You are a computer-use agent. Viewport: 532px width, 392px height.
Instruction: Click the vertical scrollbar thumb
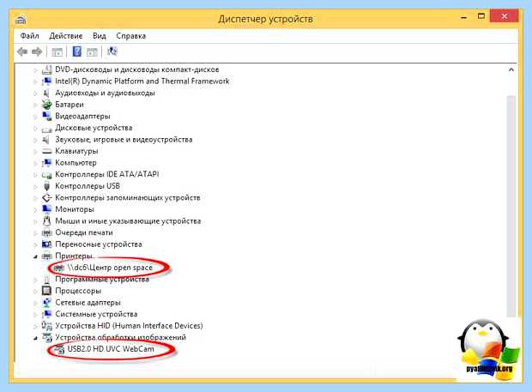pyautogui.click(x=511, y=206)
